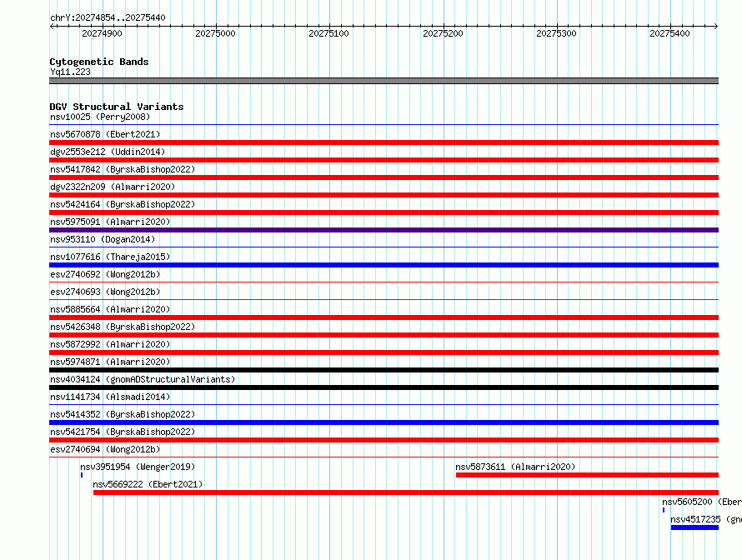Click the 20275100 ruler coordinate
Screen dimensions: 742x560
(328, 33)
